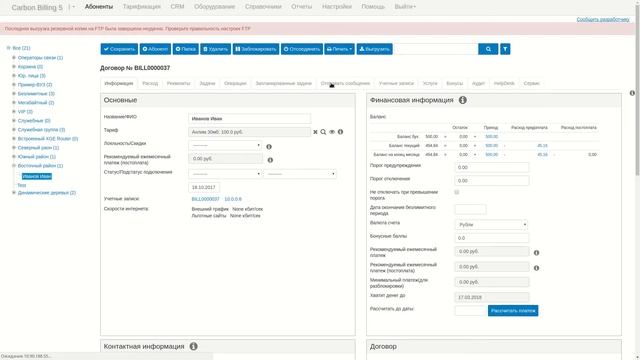Switch to the Расход tab
Viewport: 640px width, 360px height.
tap(150, 83)
